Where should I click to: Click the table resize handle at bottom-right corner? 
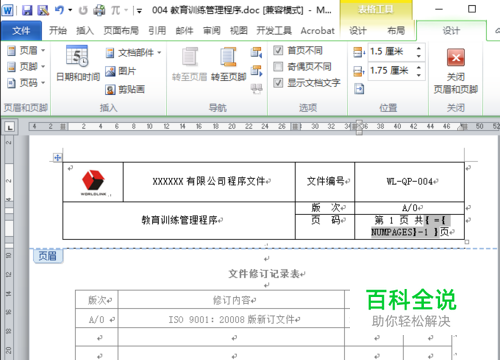pyautogui.click(x=467, y=242)
